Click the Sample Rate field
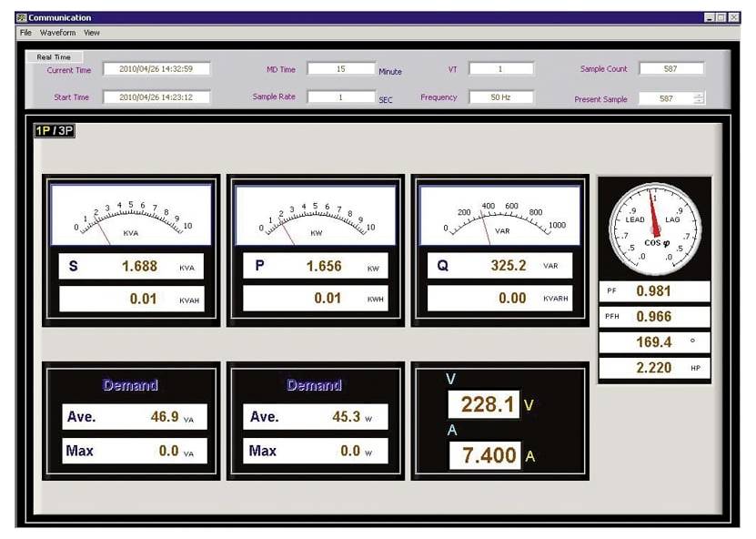 (341, 97)
